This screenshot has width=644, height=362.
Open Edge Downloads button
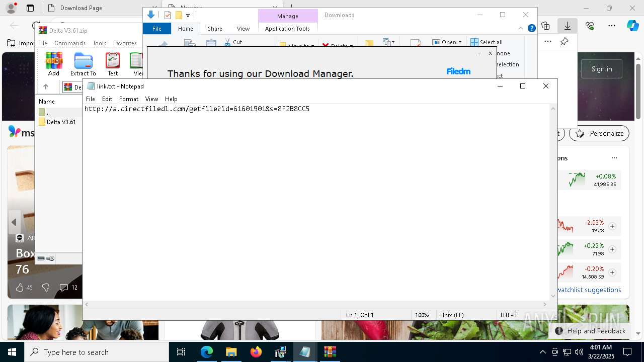pos(568,26)
